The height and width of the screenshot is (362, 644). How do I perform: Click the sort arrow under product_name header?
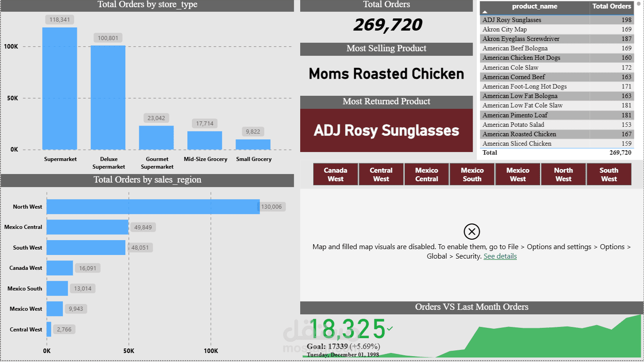(x=485, y=13)
